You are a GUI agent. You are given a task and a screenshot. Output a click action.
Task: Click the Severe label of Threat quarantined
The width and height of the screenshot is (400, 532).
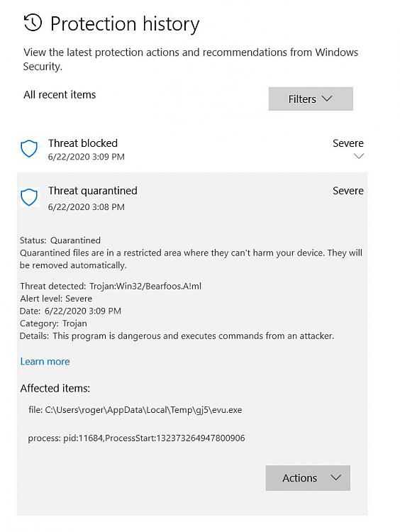[348, 191]
